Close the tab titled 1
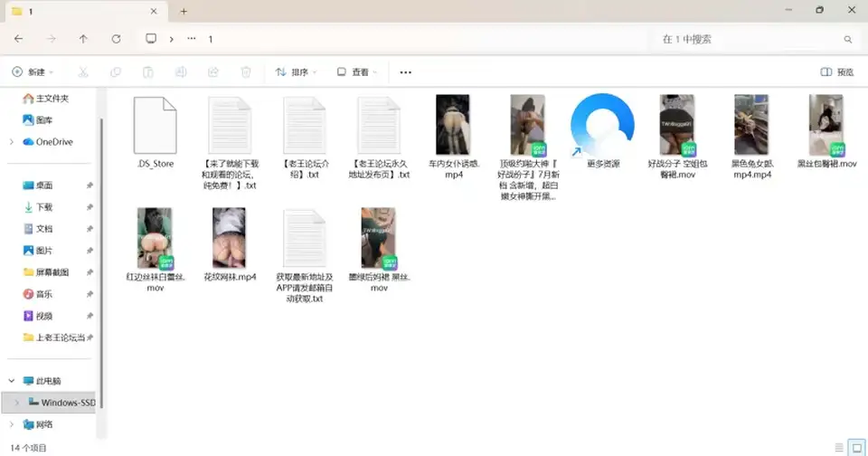 point(154,11)
